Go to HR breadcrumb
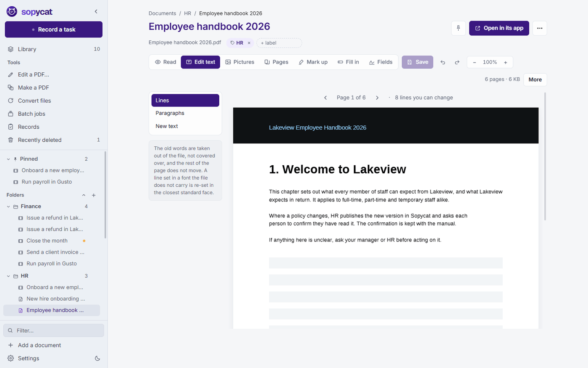 (188, 13)
